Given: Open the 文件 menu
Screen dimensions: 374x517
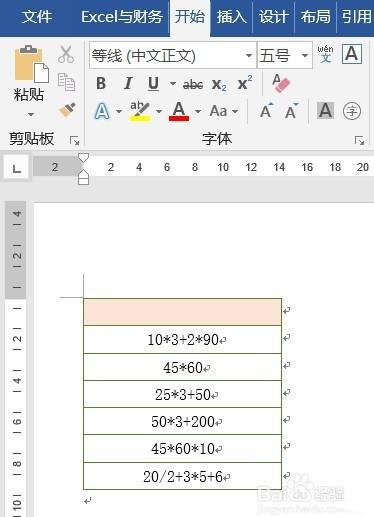Looking at the screenshot, I should point(37,17).
